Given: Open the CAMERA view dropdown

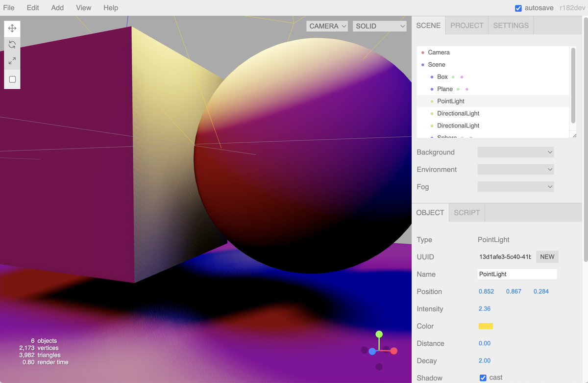Looking at the screenshot, I should click(x=327, y=26).
